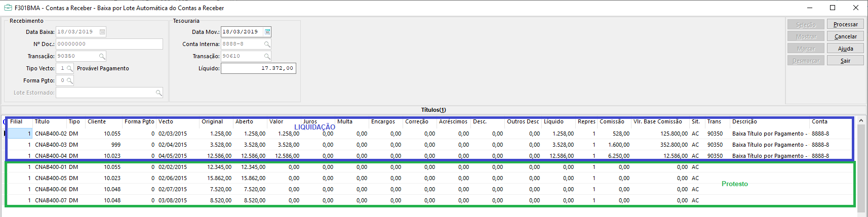Select title row CNAB400-01

(x=430, y=167)
